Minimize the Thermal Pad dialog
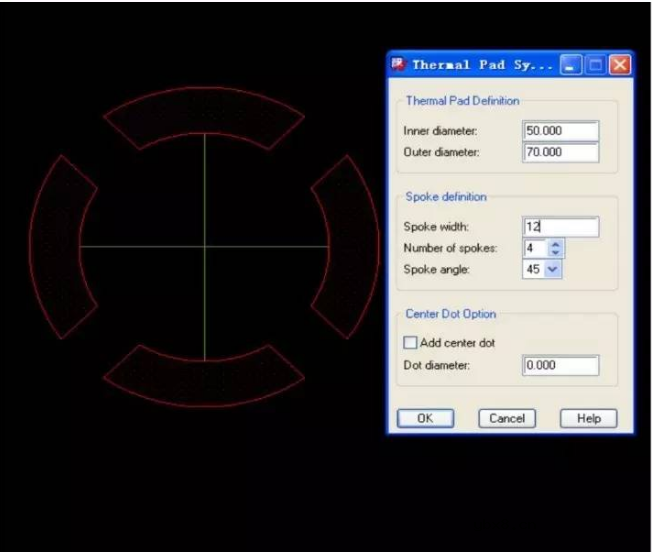Image resolution: width=652 pixels, height=555 pixels. point(571,66)
